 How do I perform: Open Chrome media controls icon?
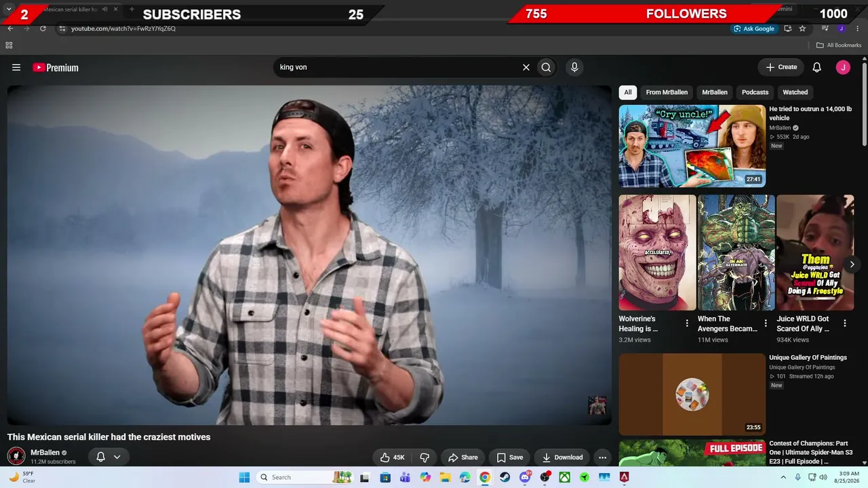[825, 28]
